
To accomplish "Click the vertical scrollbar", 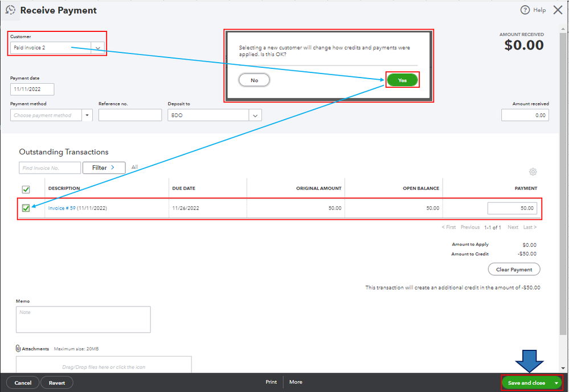I will click(563, 183).
